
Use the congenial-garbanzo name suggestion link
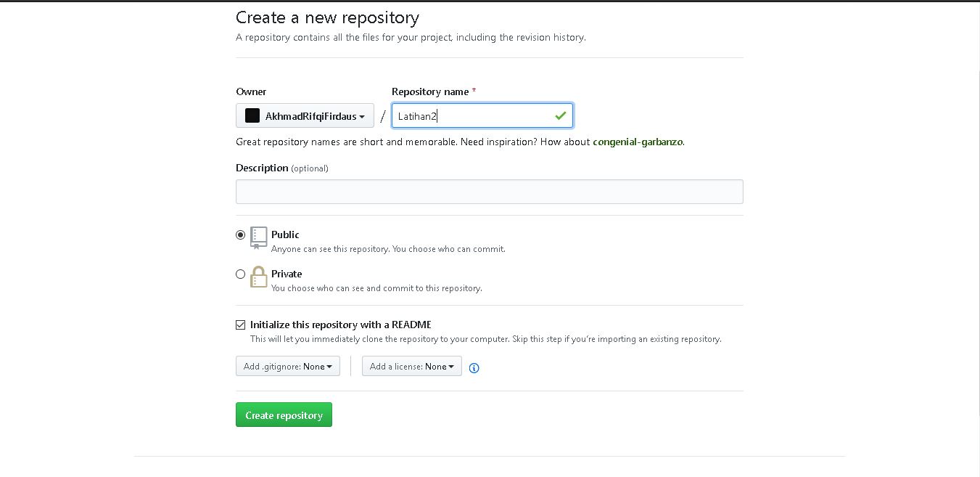pos(638,142)
